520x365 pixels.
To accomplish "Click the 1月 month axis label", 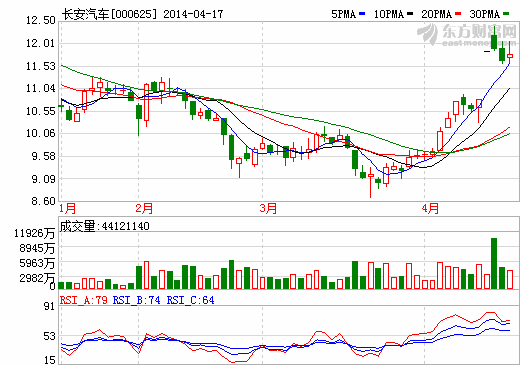I will tap(68, 209).
